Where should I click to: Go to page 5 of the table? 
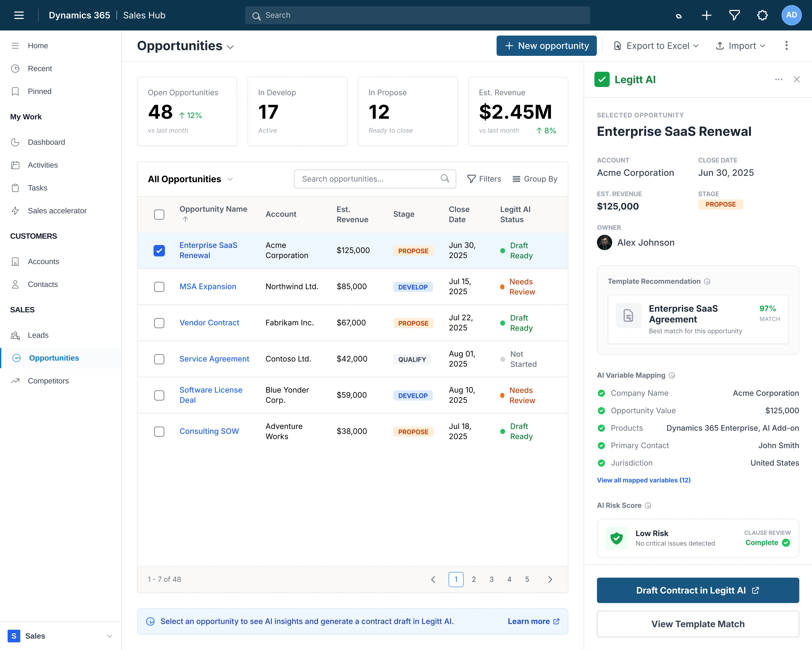pos(527,580)
